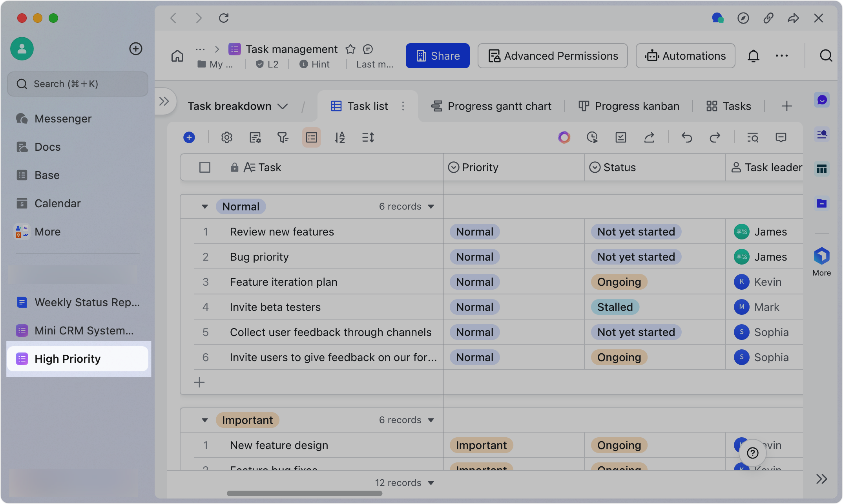The width and height of the screenshot is (843, 504).
Task: Click the redo arrow icon
Action: (715, 137)
